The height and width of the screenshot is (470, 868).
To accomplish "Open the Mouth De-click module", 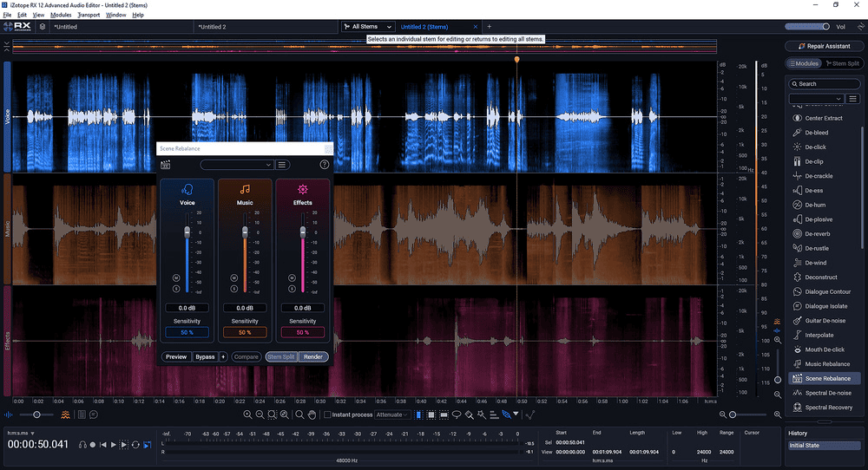I will coord(824,349).
